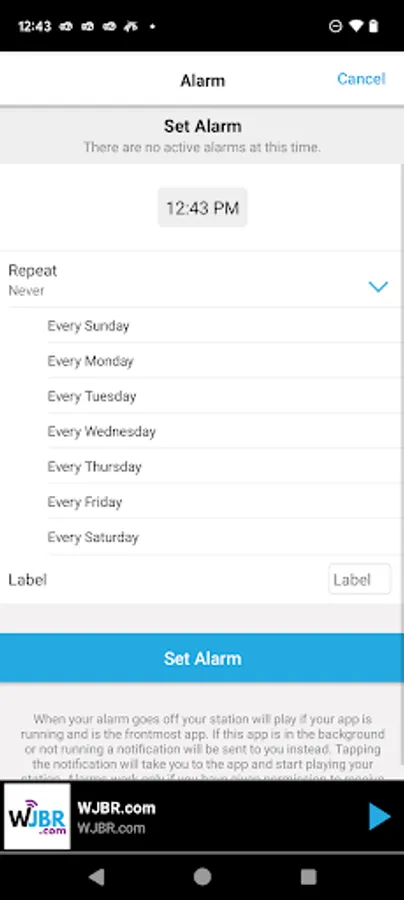
Task: Toggle repeat Every Monday
Action: click(224, 360)
